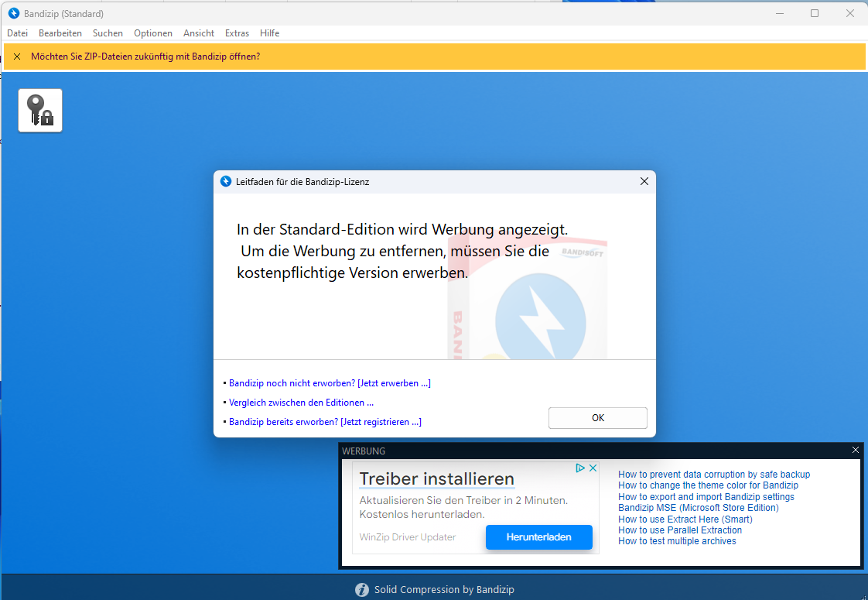
Task: Open How to export and import settings link
Action: 706,497
